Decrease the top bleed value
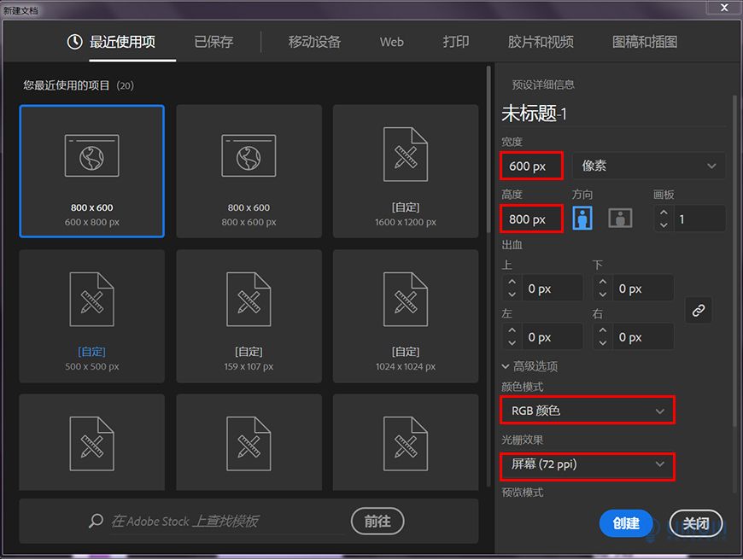The height and width of the screenshot is (560, 743). [x=512, y=295]
